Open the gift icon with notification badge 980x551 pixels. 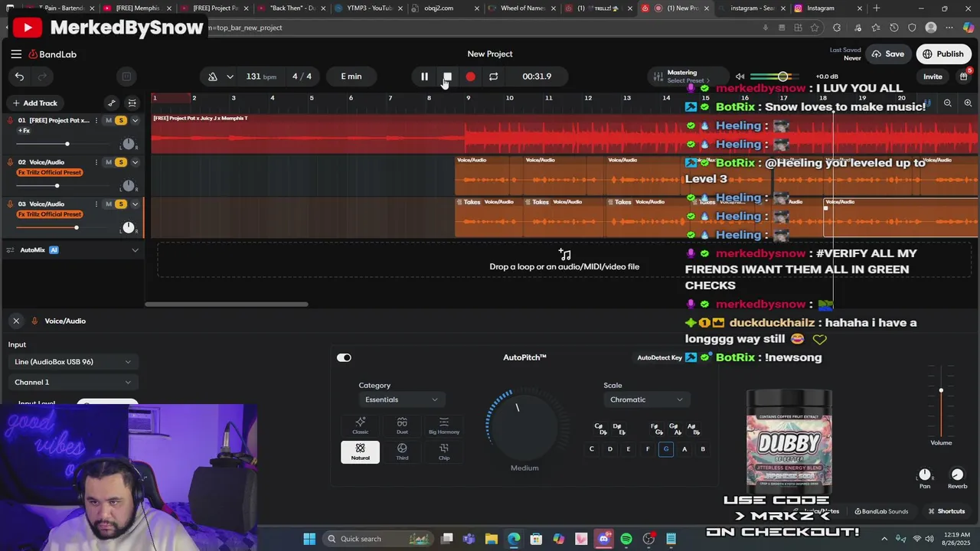(964, 76)
